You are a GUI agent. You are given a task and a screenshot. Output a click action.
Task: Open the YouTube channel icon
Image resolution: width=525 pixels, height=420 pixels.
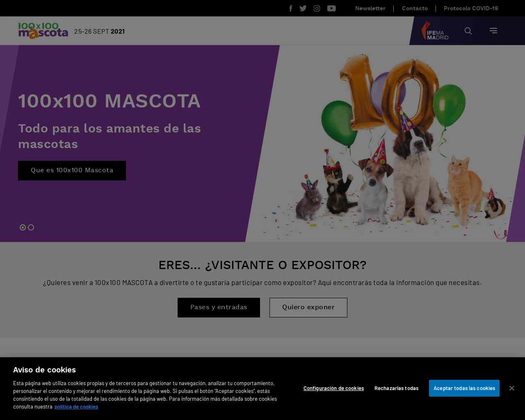tap(331, 8)
